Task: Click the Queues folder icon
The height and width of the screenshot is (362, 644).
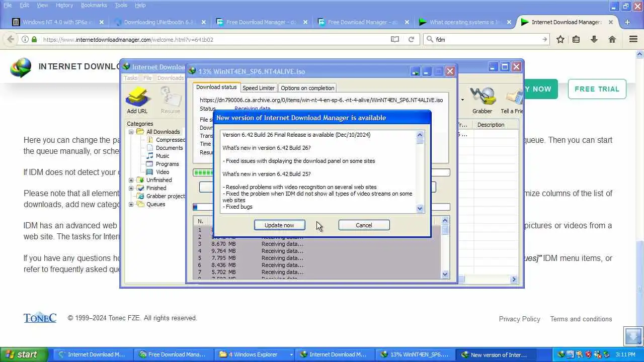Action: [140, 204]
